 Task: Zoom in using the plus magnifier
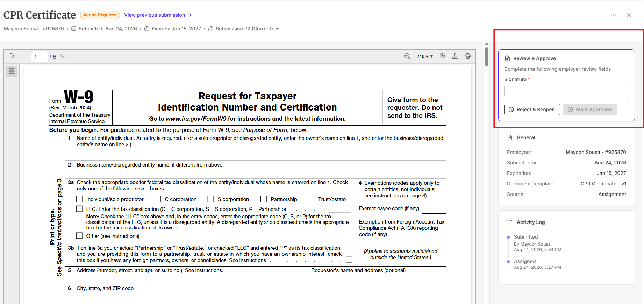443,56
